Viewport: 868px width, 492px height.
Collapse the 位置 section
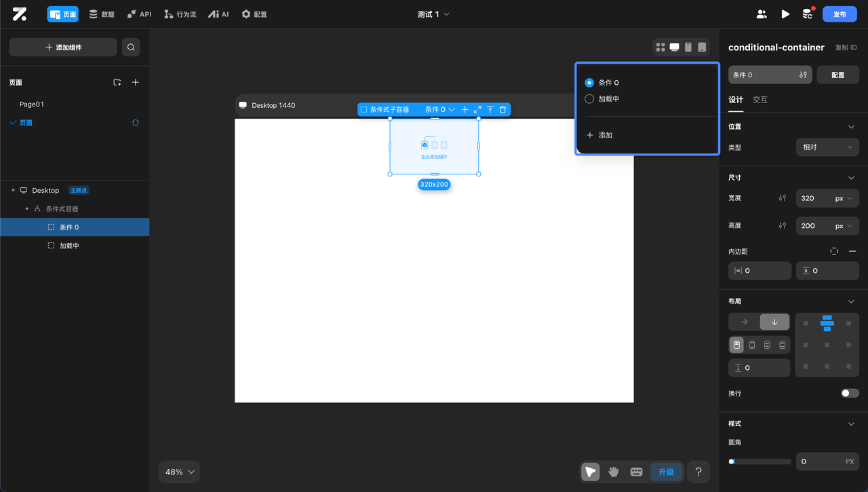tap(852, 127)
